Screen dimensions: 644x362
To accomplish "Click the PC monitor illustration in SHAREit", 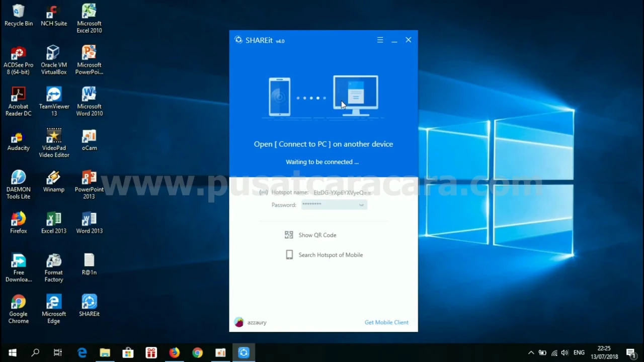I will pyautogui.click(x=356, y=96).
